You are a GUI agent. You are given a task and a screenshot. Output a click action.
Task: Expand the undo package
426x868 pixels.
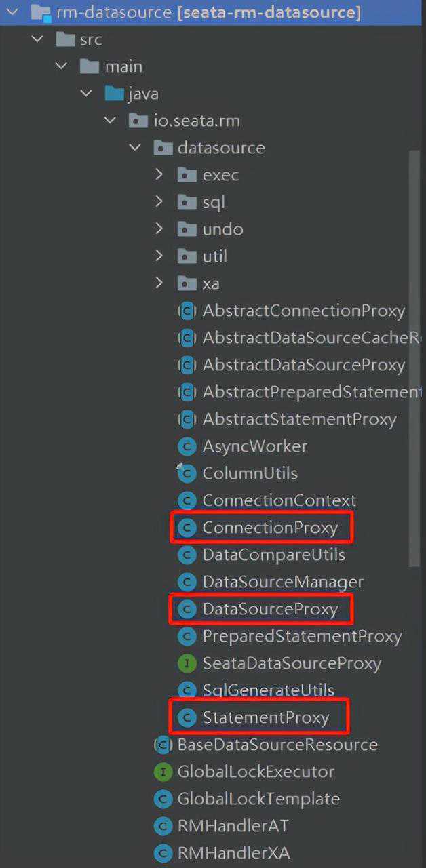(x=159, y=229)
